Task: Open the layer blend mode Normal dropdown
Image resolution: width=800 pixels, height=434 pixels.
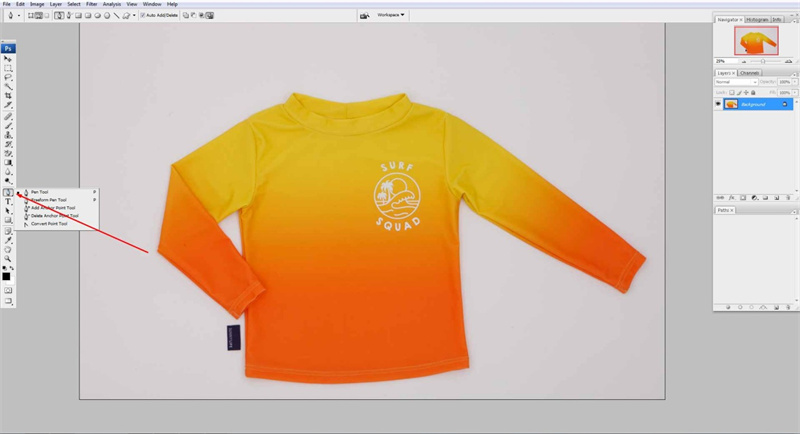Action: point(736,82)
